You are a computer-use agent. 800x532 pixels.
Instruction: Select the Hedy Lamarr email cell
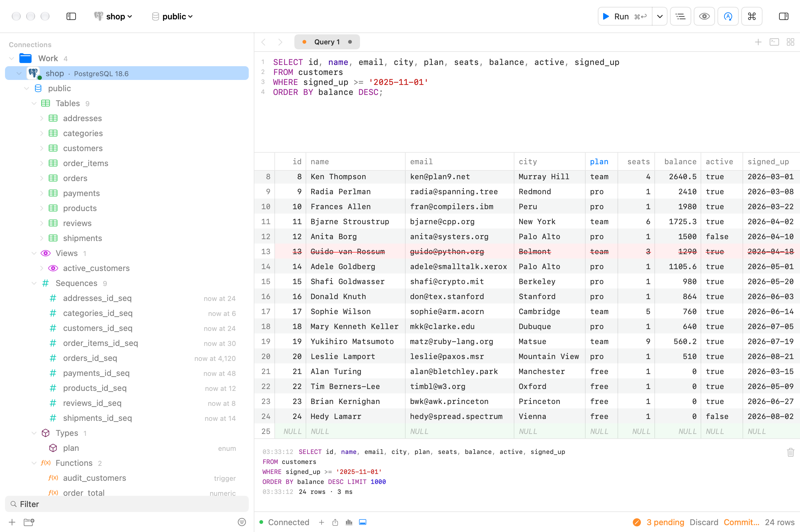459,416
